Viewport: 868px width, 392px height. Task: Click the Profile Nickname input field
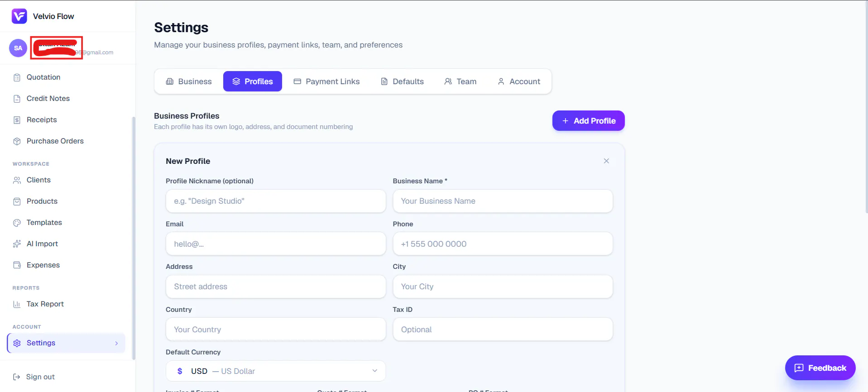[276, 201]
